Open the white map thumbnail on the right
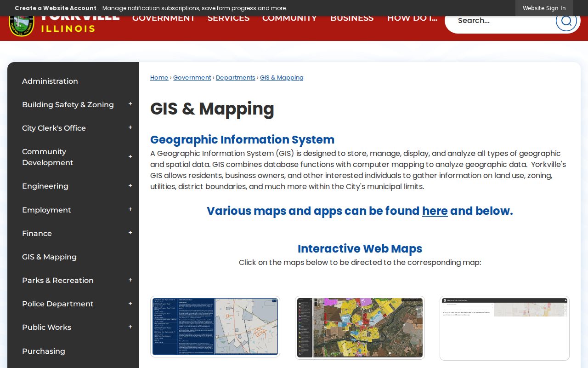This screenshot has height=368, width=588. pos(504,328)
